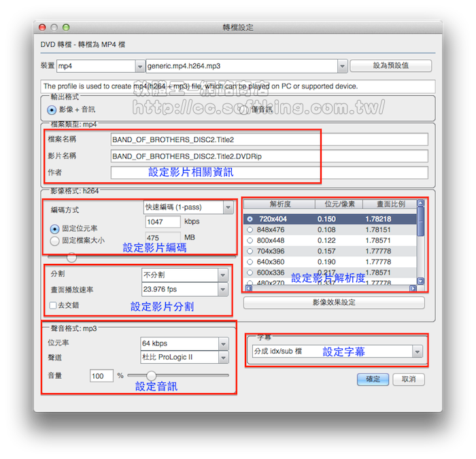The width and height of the screenshot is (476, 459).
Task: Open the 聲道 audio channel dropdown
Action: (222, 357)
